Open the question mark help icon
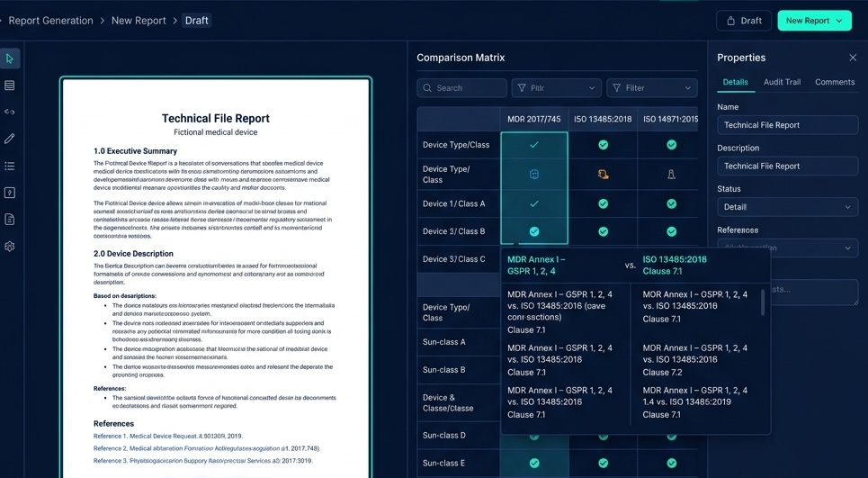This screenshot has height=478, width=868. pyautogui.click(x=9, y=193)
